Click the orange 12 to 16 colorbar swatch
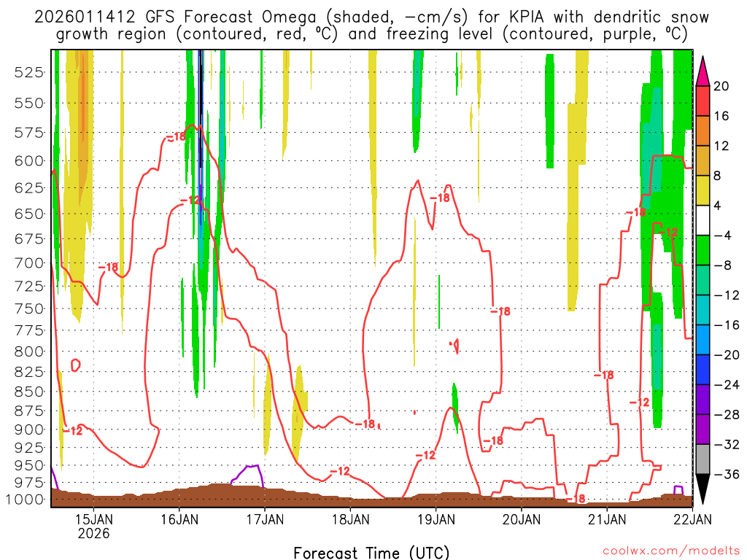The image size is (747, 560). [703, 131]
